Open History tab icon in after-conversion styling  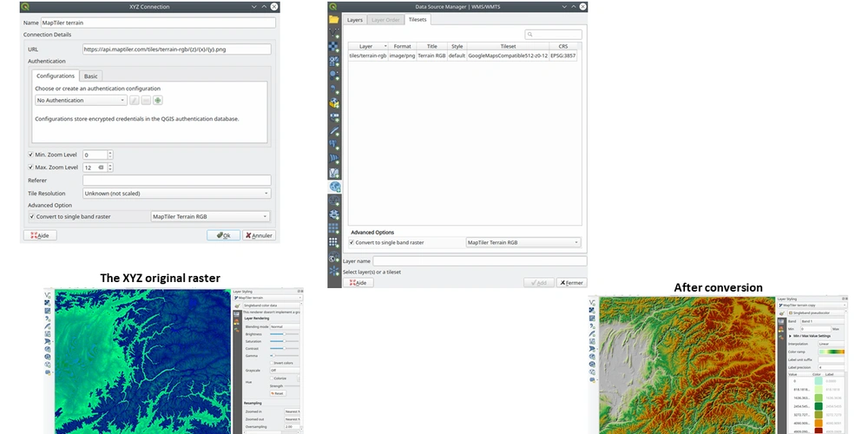tap(781, 337)
